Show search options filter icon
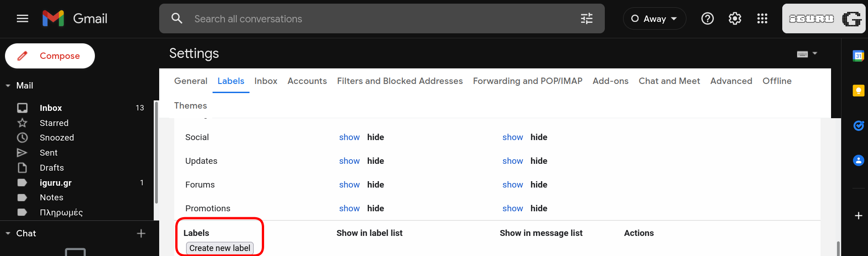The height and width of the screenshot is (256, 868). pos(587,19)
